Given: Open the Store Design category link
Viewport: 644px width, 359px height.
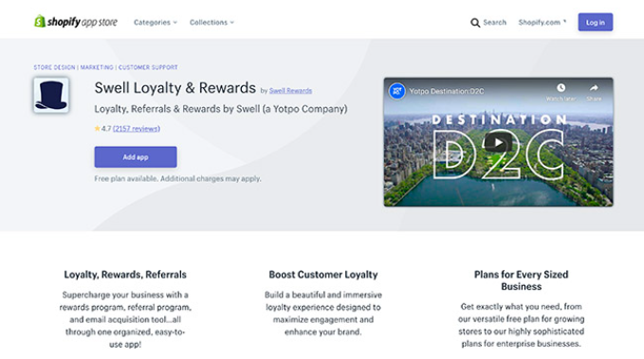Looking at the screenshot, I should (54, 67).
